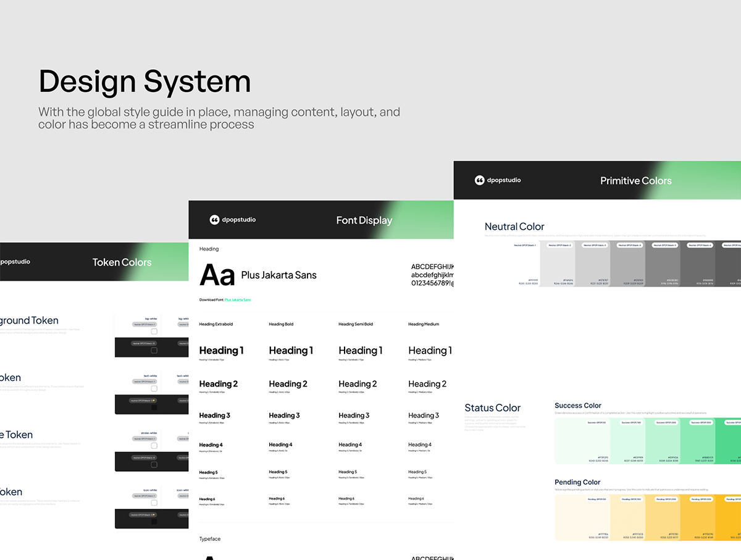Select the Neutral Black-2 color swatch
Screen dimensions: 741x560
[x=558, y=264]
